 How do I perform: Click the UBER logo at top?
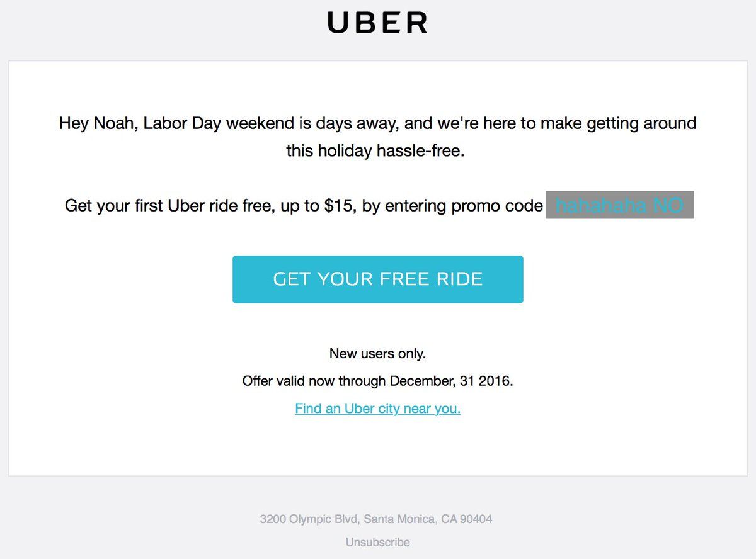click(x=377, y=23)
